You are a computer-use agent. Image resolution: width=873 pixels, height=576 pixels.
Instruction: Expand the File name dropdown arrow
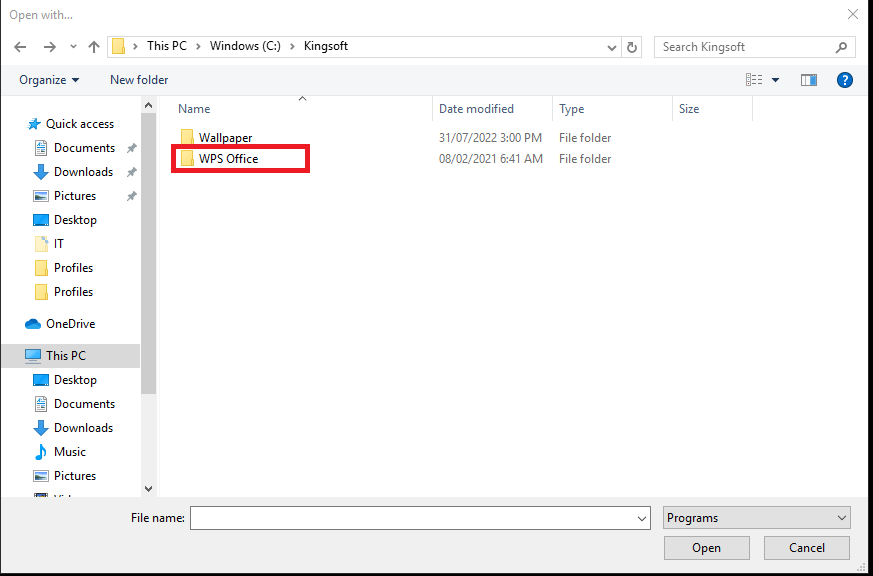[x=642, y=518]
